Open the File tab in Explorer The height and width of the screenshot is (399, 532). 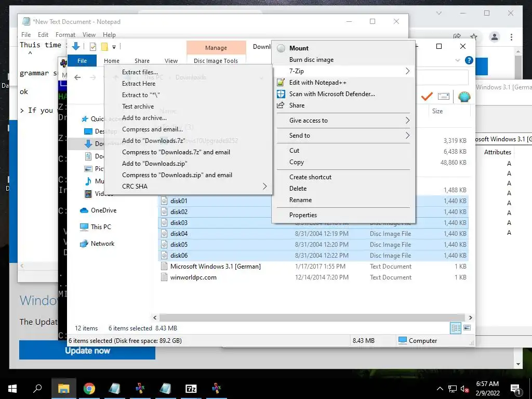[x=82, y=61]
